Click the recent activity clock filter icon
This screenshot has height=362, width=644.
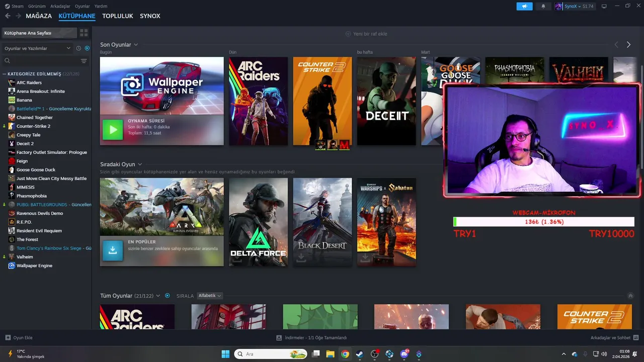click(78, 48)
